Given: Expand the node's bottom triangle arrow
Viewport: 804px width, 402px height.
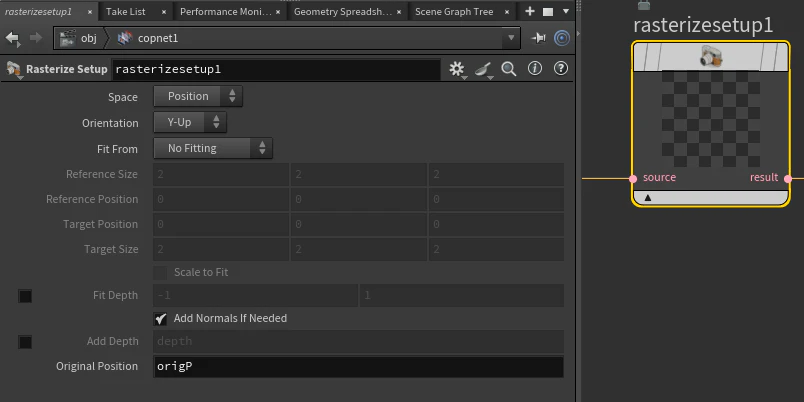Looking at the screenshot, I should pos(648,197).
